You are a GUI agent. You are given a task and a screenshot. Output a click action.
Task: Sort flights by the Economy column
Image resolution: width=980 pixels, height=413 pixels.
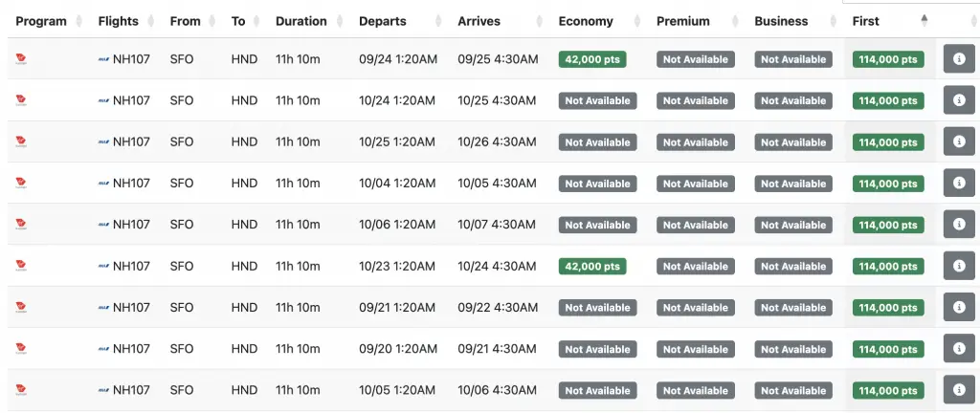586,21
